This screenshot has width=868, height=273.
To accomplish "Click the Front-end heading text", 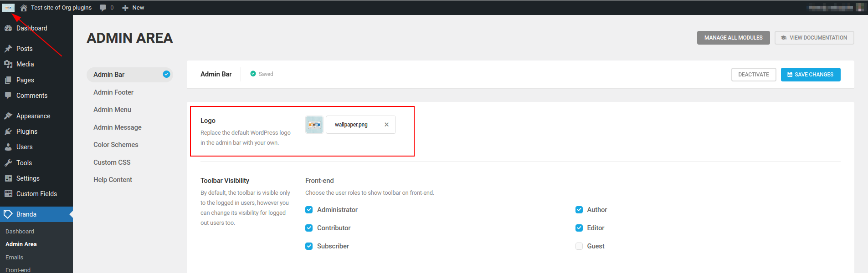I will point(319,181).
